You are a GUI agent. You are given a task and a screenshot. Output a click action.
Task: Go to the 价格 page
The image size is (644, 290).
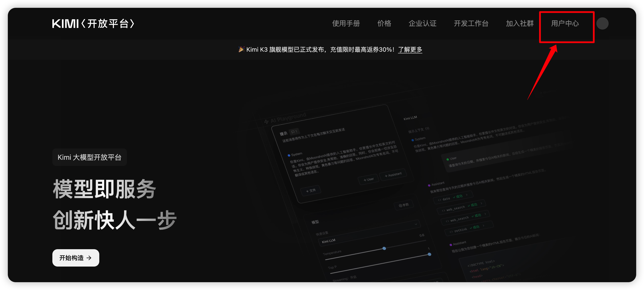(x=384, y=23)
